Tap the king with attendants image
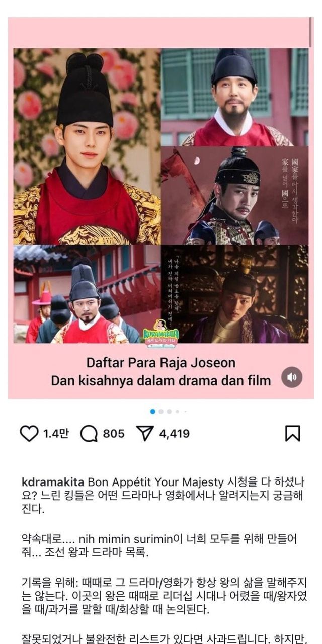 [87, 294]
